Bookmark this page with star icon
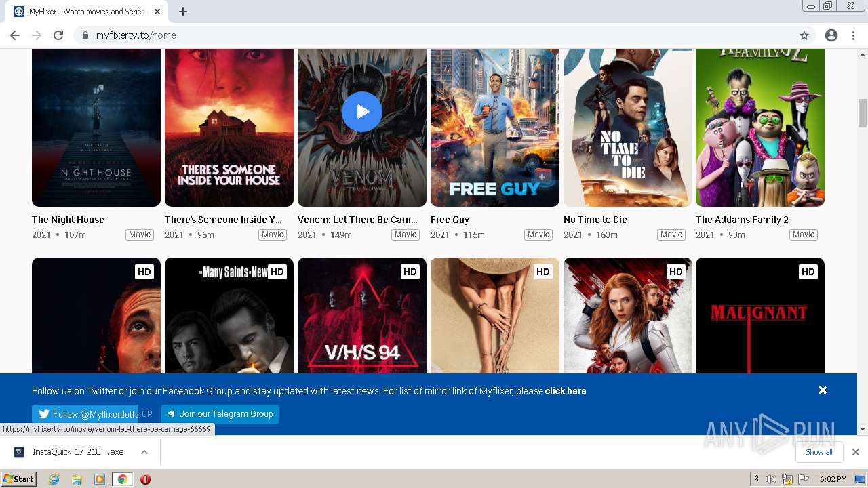 coord(804,35)
